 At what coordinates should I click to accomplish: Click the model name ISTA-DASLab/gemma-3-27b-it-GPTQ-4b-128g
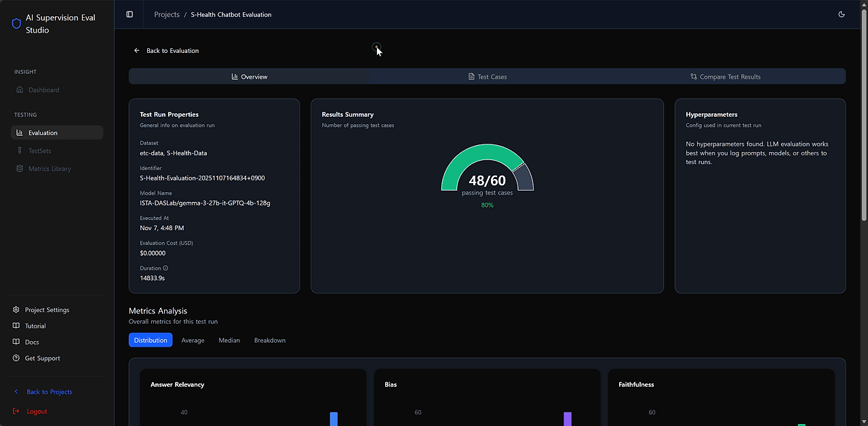pos(205,203)
